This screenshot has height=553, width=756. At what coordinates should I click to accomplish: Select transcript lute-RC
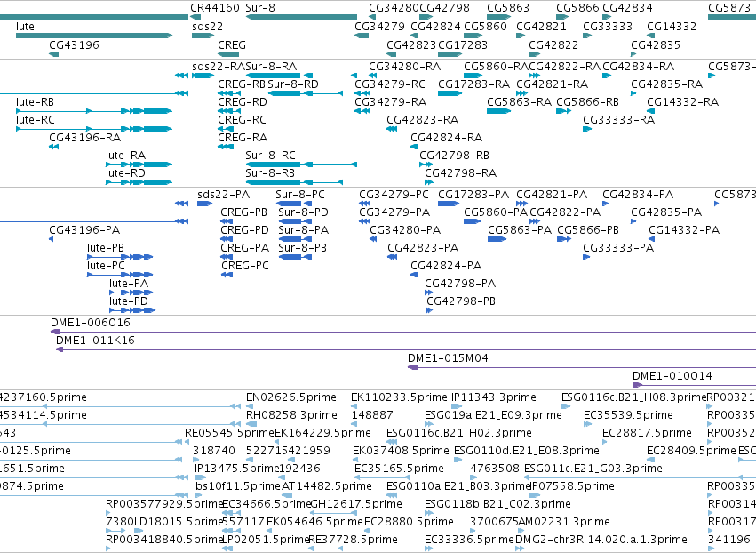point(35,120)
